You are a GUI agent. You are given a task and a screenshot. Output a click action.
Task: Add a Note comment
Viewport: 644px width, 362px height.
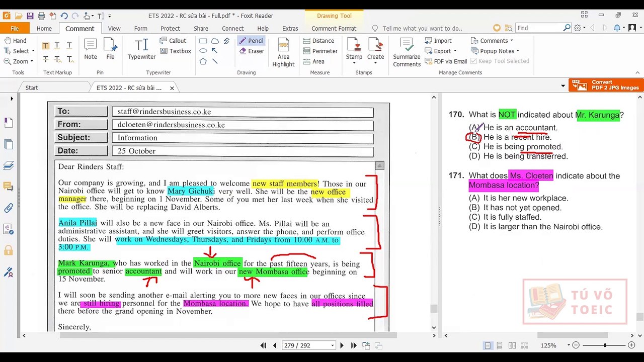pyautogui.click(x=91, y=49)
